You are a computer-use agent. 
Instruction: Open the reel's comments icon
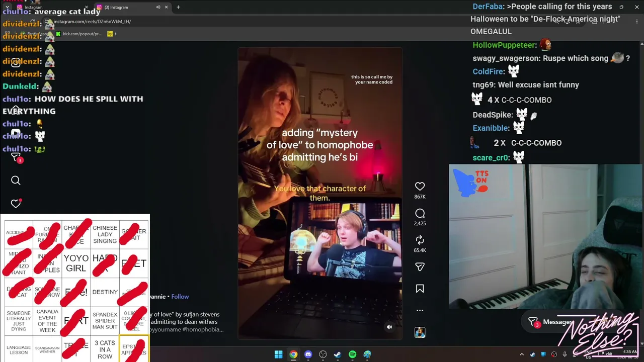tap(420, 213)
